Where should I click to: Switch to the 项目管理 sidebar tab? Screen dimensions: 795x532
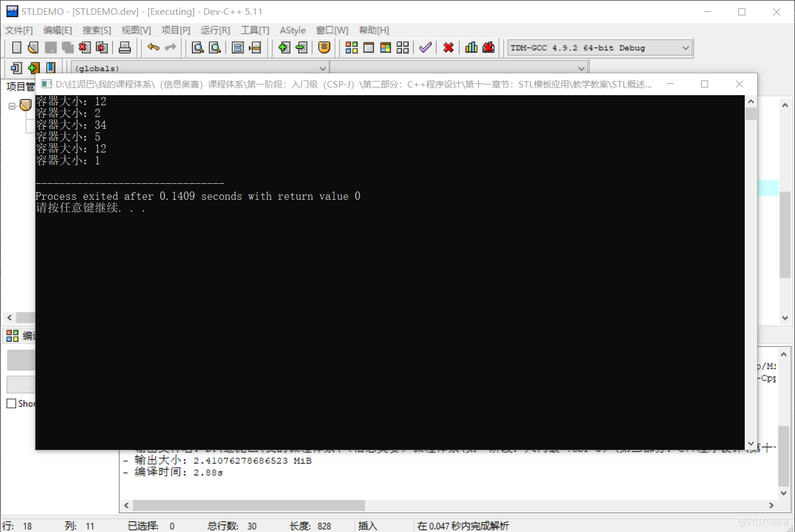(21, 87)
